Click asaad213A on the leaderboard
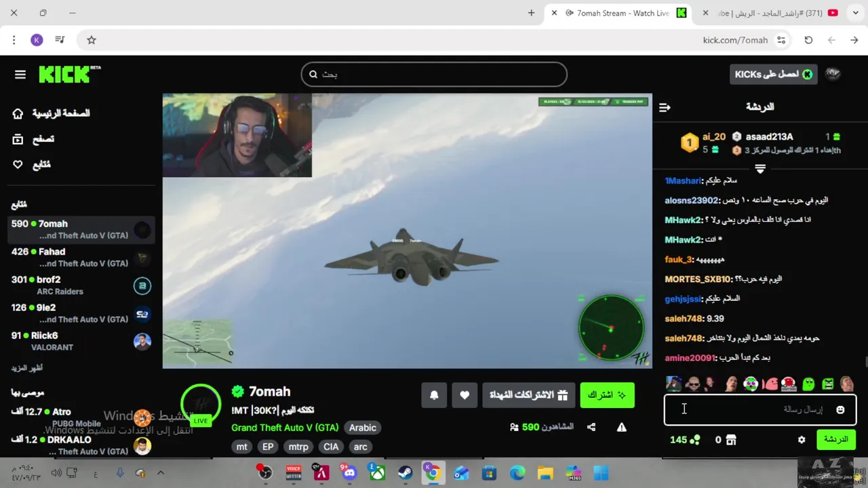The image size is (868, 488). pos(769,136)
